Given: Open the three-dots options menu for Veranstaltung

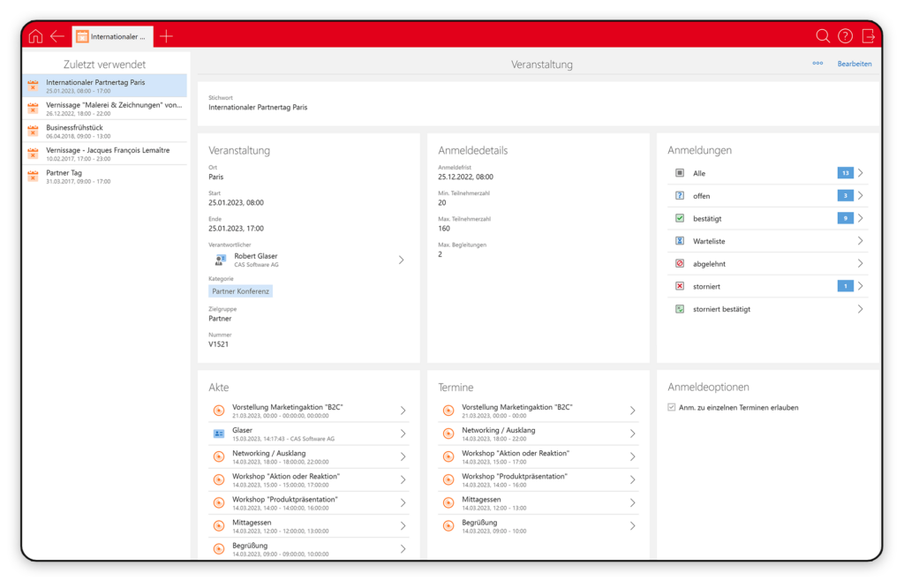Looking at the screenshot, I should pyautogui.click(x=817, y=64).
